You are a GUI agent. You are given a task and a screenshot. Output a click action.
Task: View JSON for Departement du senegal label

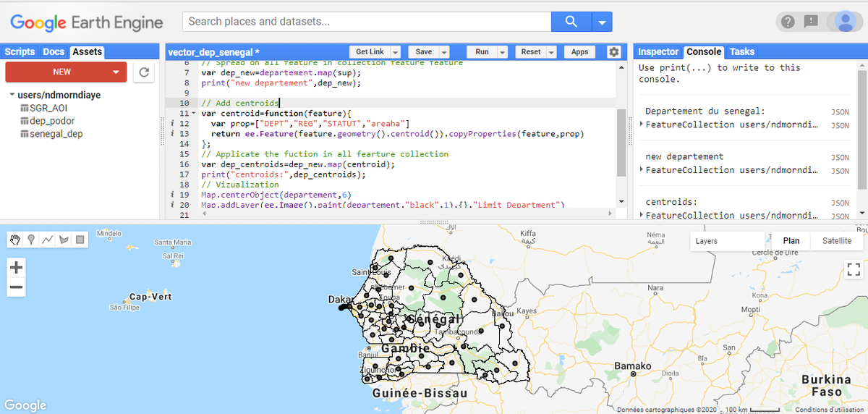click(x=840, y=112)
